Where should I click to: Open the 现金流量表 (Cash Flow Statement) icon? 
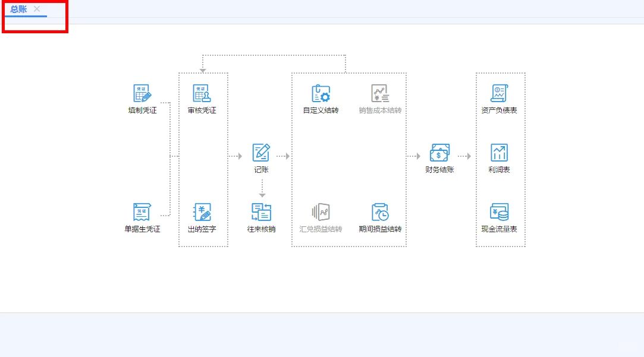[500, 214]
